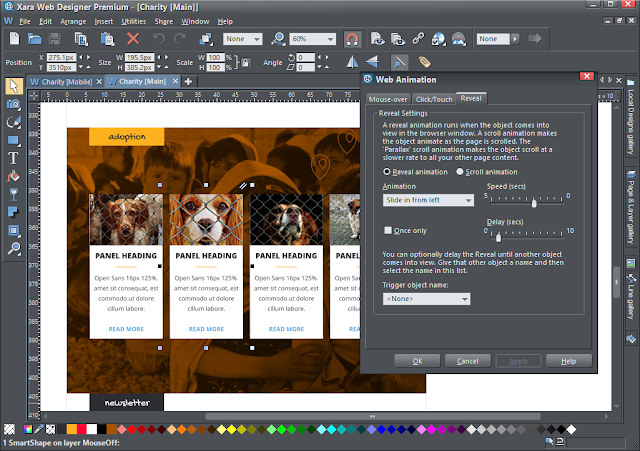Click the Cancel button in Web Animation

467,361
